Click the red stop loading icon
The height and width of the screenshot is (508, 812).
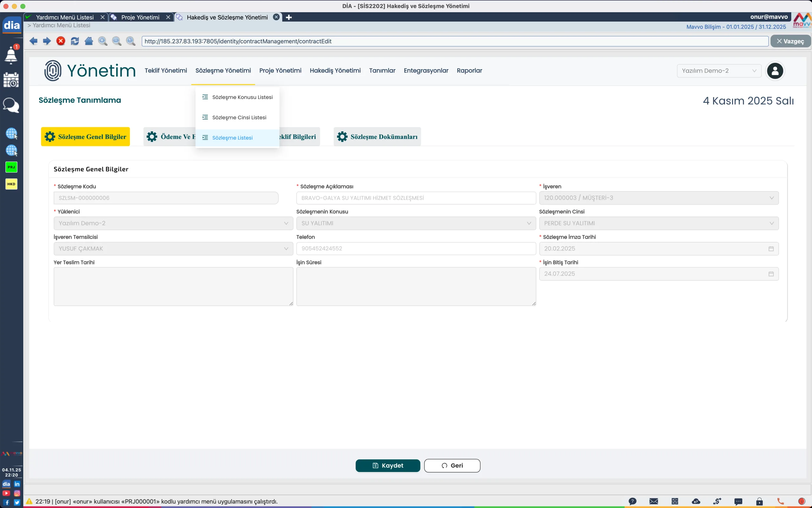click(61, 41)
